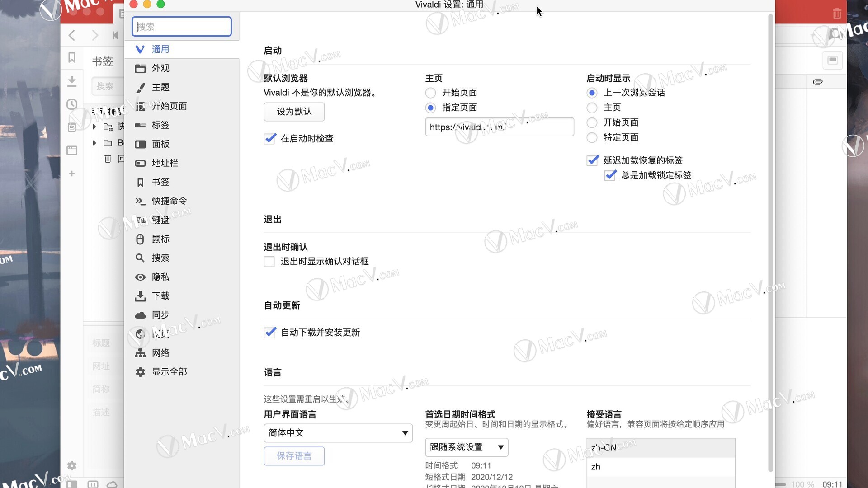Image resolution: width=868 pixels, height=488 pixels.
Task: Click the eye icon beside 隐私
Action: point(140,277)
